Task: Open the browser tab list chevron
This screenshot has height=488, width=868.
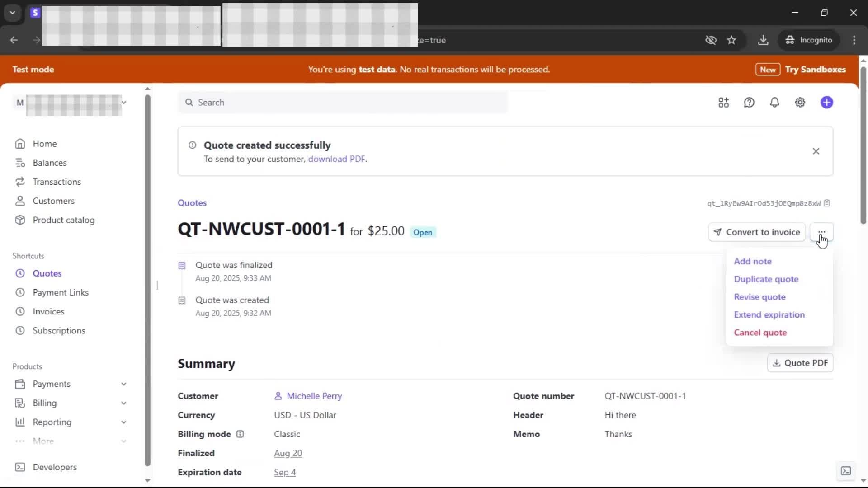Action: click(13, 13)
